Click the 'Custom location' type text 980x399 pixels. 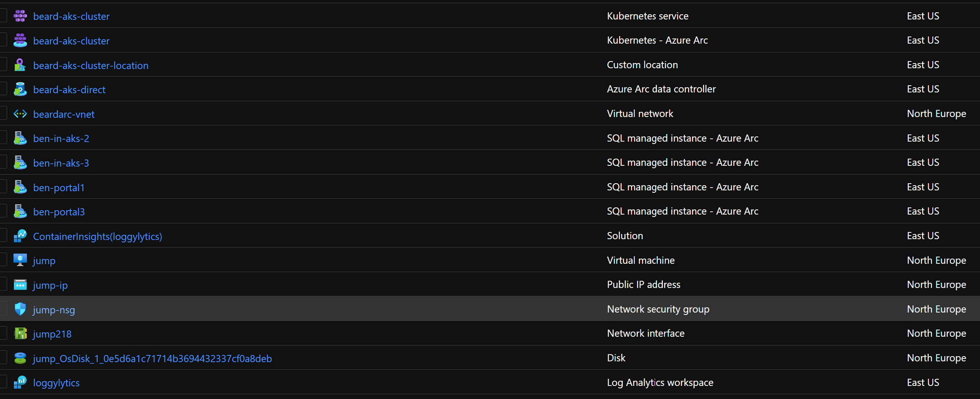[642, 65]
